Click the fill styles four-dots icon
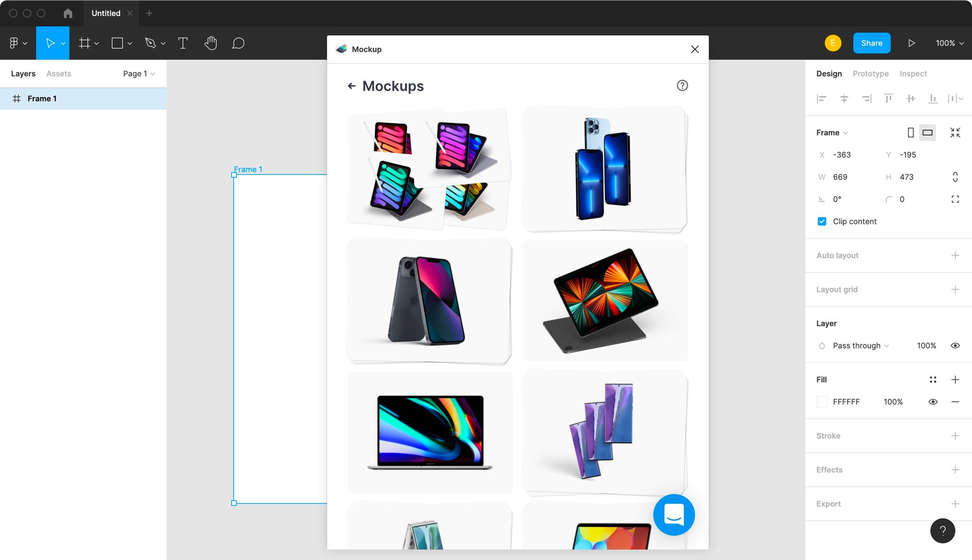The height and width of the screenshot is (560, 972). tap(933, 380)
